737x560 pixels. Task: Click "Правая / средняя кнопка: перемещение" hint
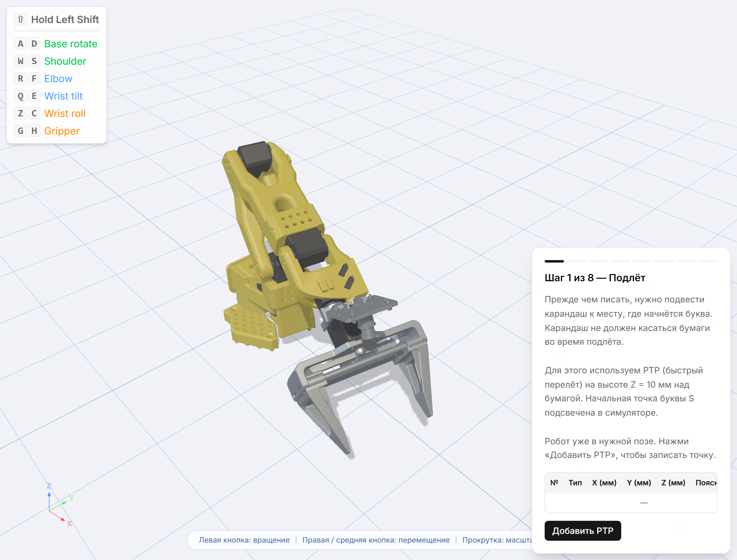pos(376,540)
